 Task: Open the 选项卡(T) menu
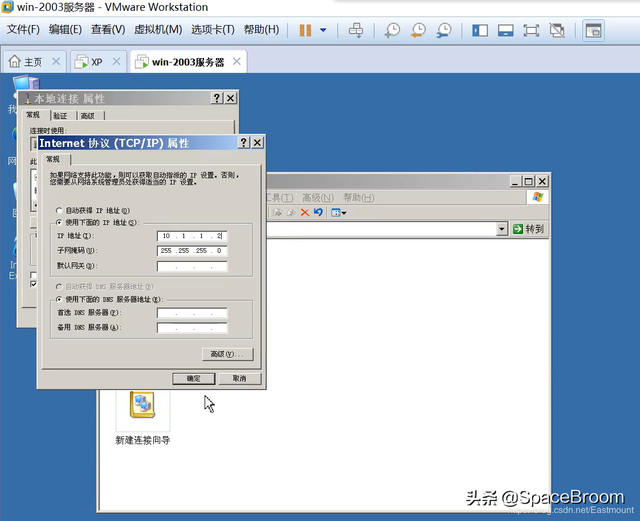point(213,29)
